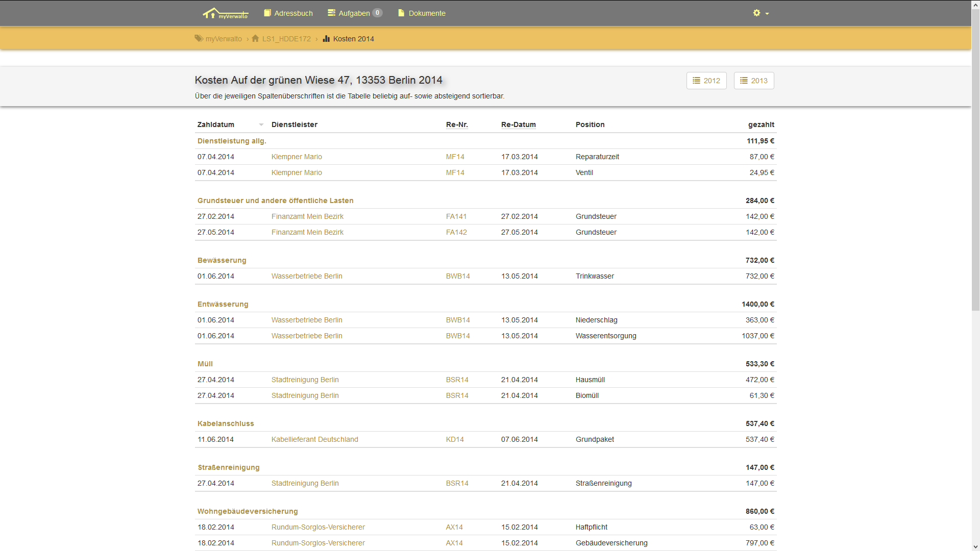The width and height of the screenshot is (980, 551).
Task: Open Wohngebäudeversicherung category
Action: [248, 511]
